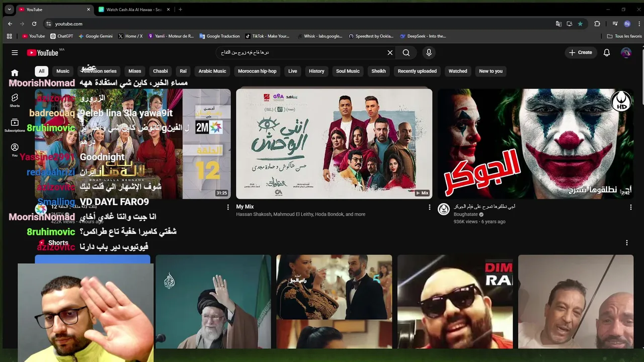The width and height of the screenshot is (644, 362).
Task: Open the Create button menu
Action: coord(581,52)
